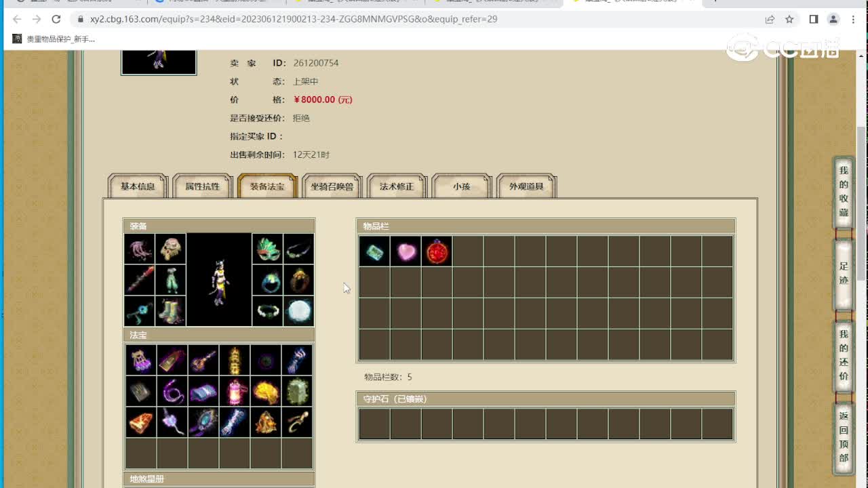
Task: Select the purple flower wand 法宝 icon
Action: (x=172, y=422)
